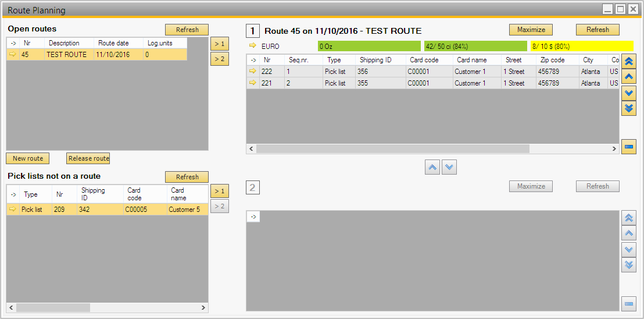
Task: Remove selected stop from route 1
Action: (628, 147)
